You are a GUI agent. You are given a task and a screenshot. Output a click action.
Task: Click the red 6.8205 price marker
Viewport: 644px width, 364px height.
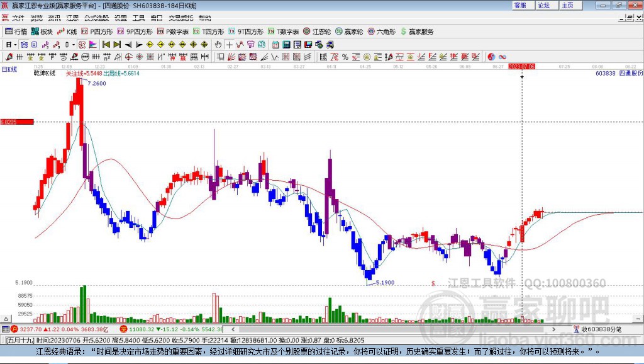coord(16,122)
